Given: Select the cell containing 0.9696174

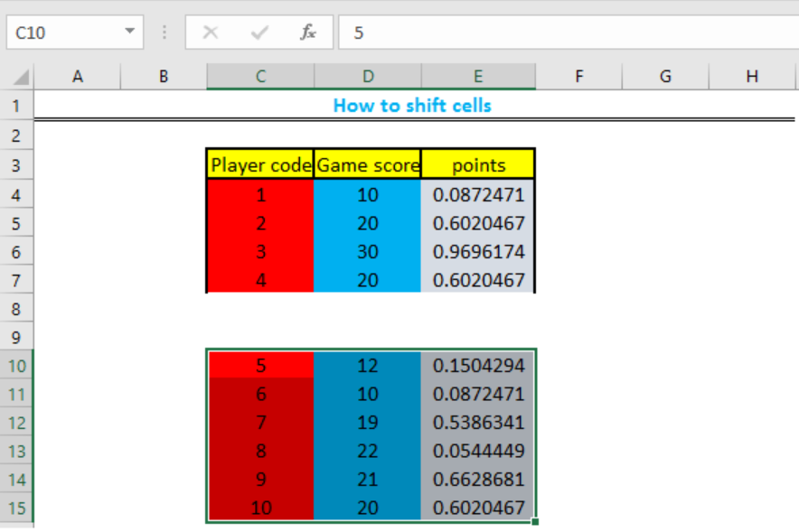Looking at the screenshot, I should pos(478,251).
